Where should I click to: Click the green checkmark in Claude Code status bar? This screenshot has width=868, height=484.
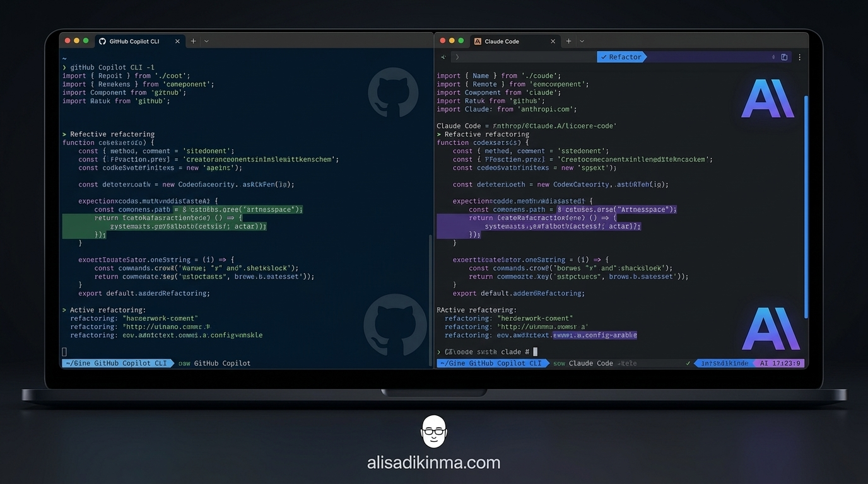(x=688, y=363)
